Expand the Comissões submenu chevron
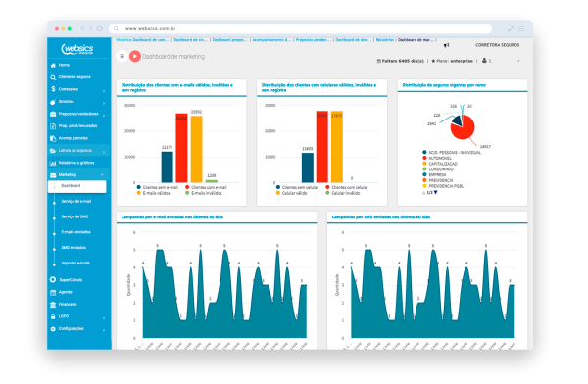Image resolution: width=588 pixels, height=384 pixels. click(x=104, y=91)
